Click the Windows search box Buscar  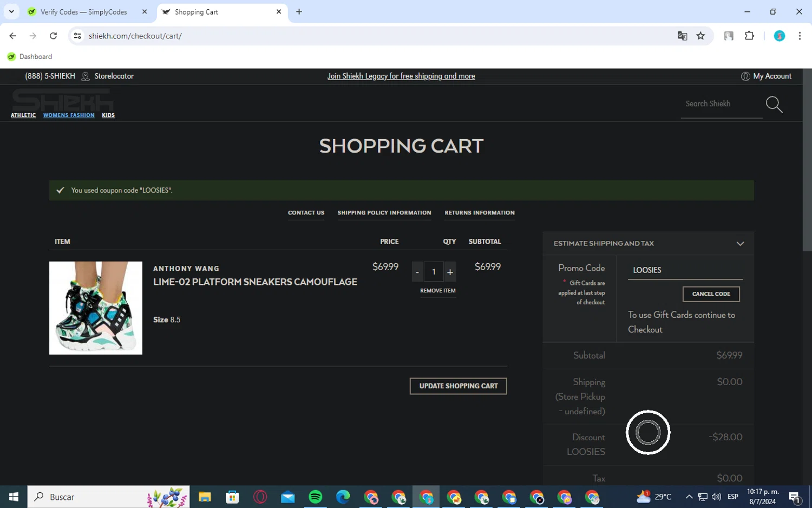coord(108,497)
